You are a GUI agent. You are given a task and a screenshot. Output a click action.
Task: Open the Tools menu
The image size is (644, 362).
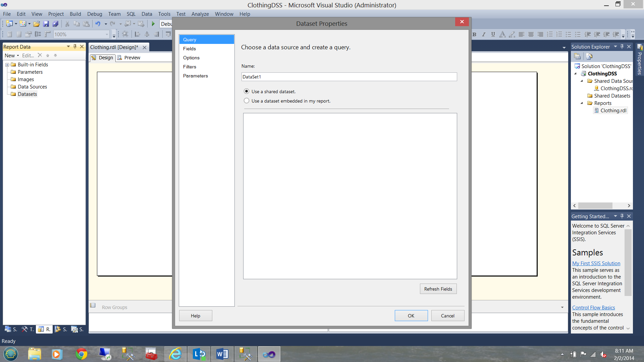point(164,14)
